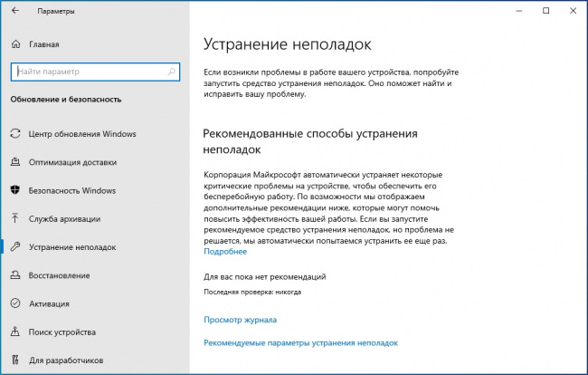Open Восстановление section
The image size is (588, 375).
click(x=59, y=275)
